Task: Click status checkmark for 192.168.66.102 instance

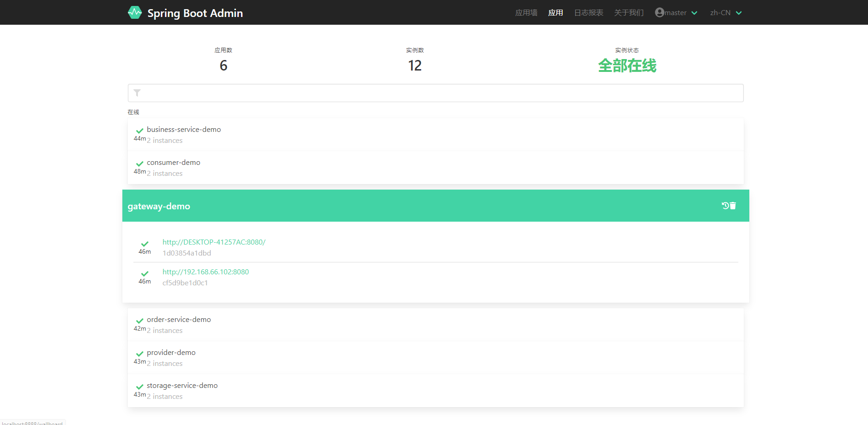Action: click(145, 273)
